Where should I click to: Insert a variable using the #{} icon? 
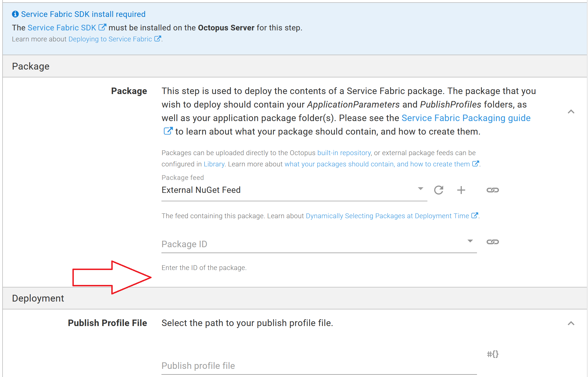[x=493, y=354]
